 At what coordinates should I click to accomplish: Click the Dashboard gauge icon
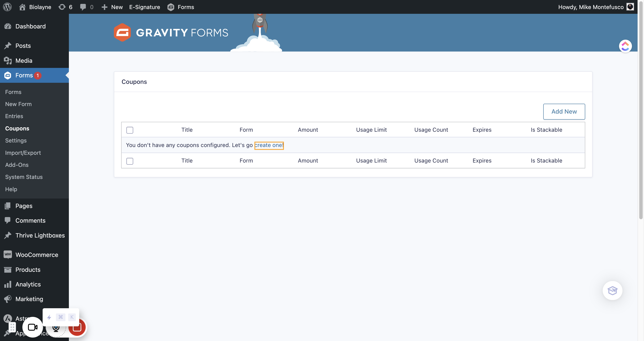(x=8, y=26)
